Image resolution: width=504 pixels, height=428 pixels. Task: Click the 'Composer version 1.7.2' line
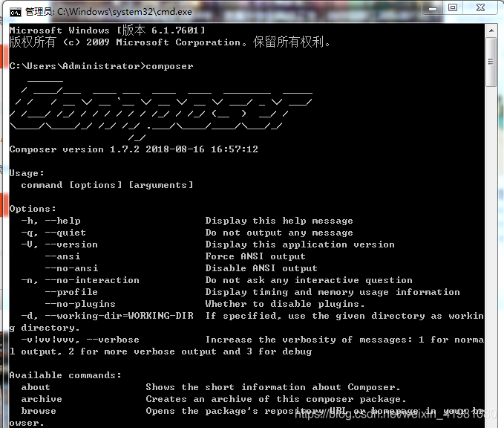coord(134,149)
